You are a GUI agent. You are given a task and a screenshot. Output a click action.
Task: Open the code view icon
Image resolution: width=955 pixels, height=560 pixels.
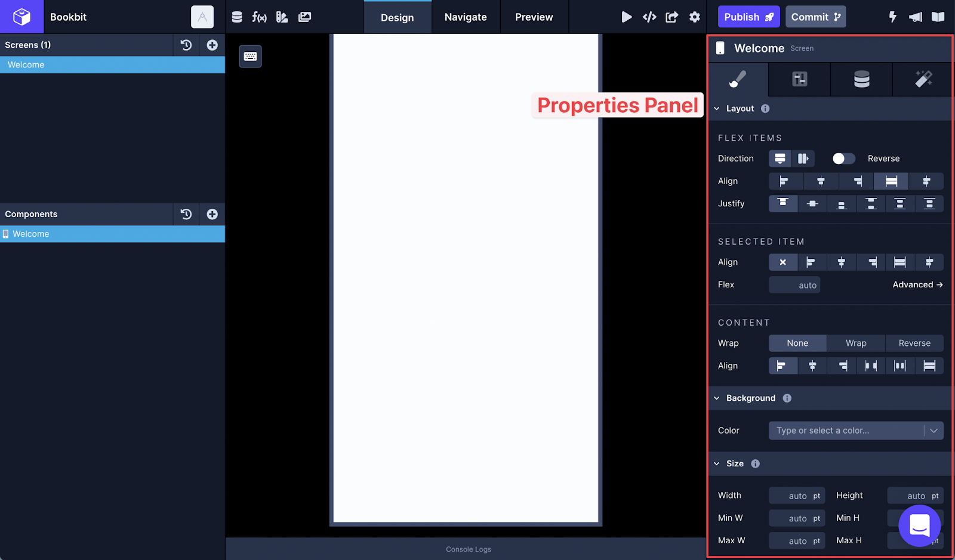tap(649, 17)
